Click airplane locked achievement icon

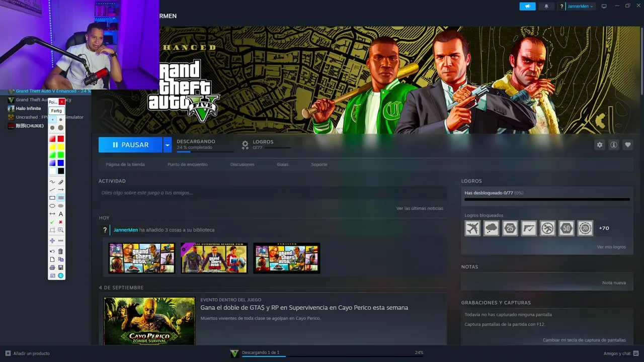coord(472,228)
